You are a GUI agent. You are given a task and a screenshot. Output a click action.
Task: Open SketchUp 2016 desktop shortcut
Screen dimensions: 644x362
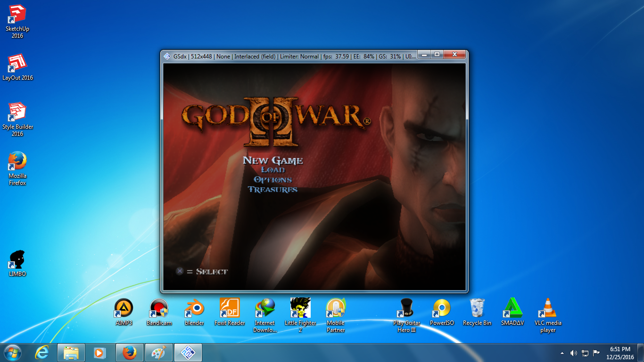(x=17, y=21)
